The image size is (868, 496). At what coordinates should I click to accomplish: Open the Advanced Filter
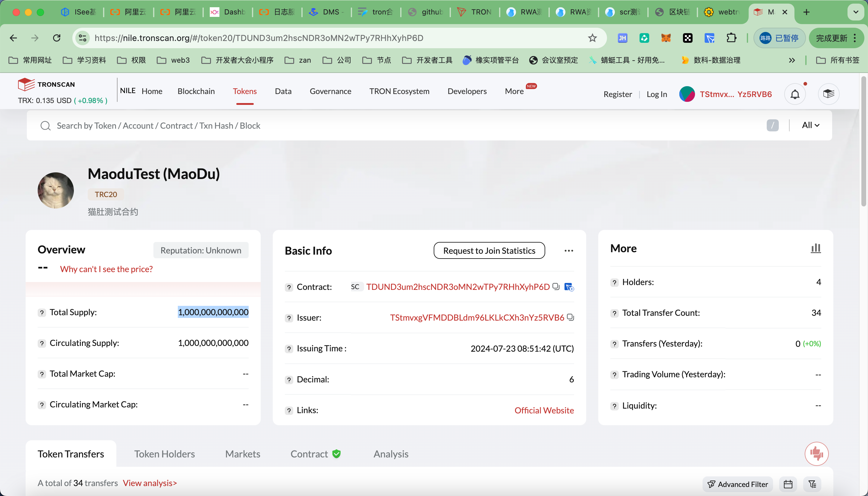point(737,484)
